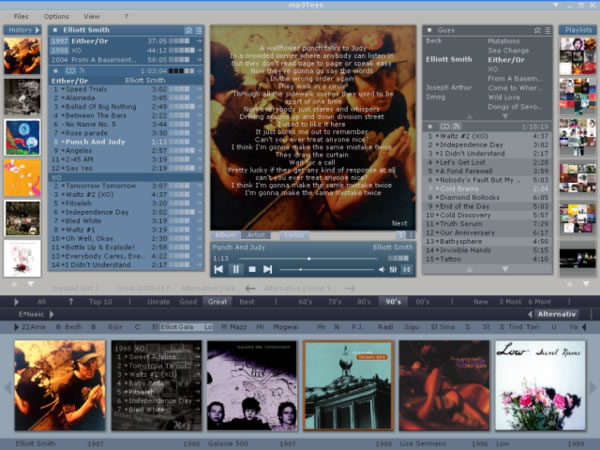Click the crossfade icon in player controls
This screenshot has width=600, height=450.
click(406, 269)
